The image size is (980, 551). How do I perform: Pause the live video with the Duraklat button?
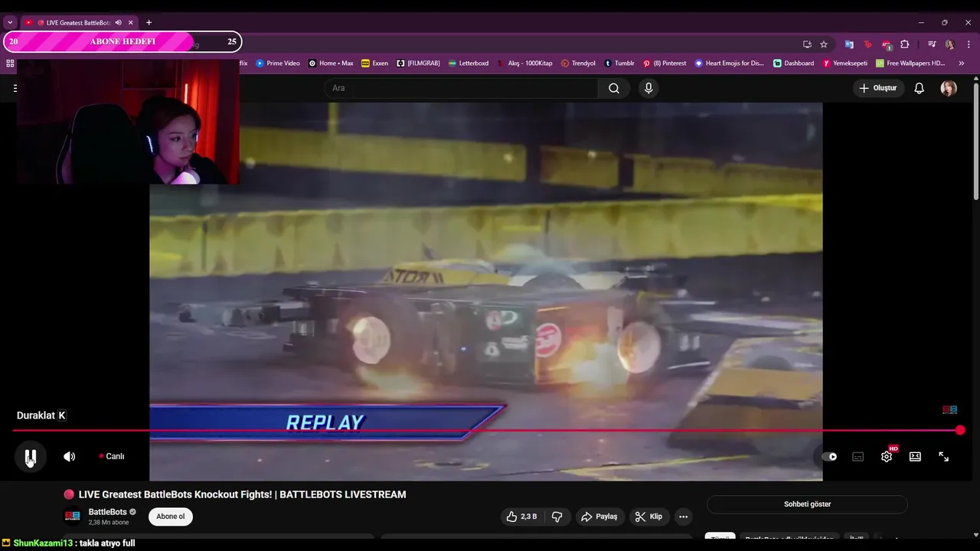(31, 457)
